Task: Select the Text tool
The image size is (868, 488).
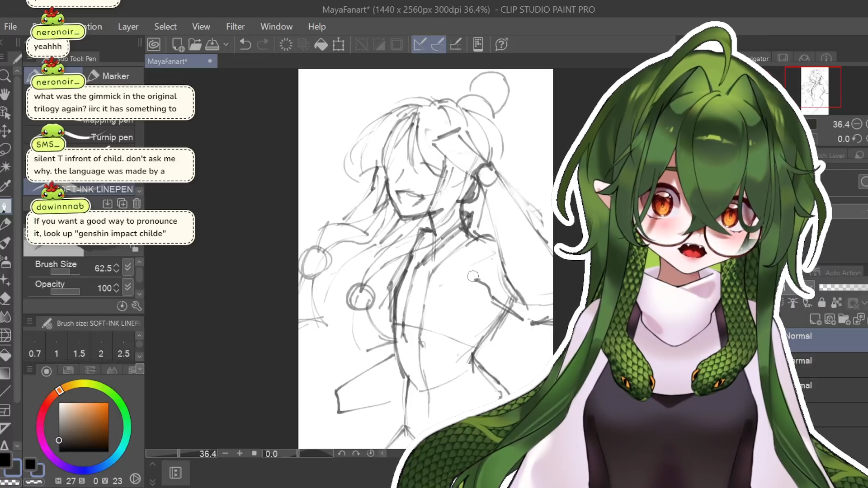Action: (x=5, y=446)
